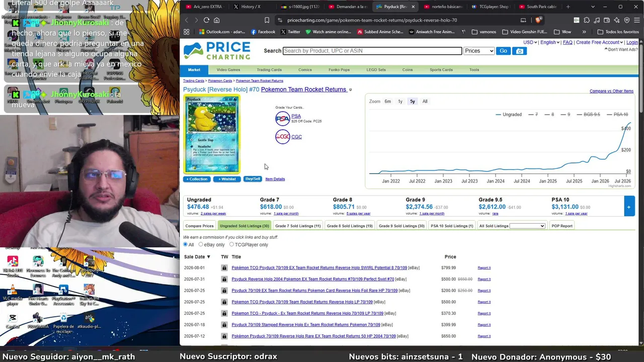Open the atkaudio-pl desktop icon

89,321
